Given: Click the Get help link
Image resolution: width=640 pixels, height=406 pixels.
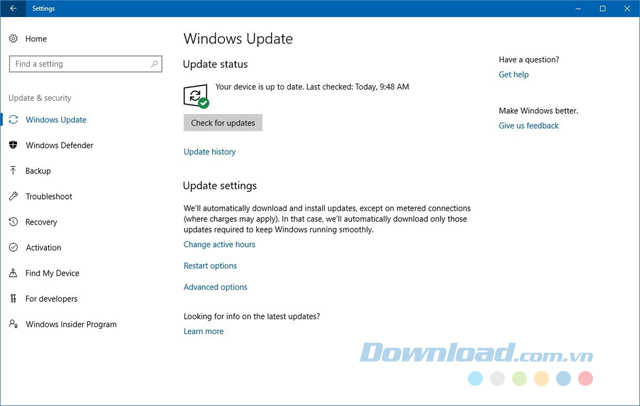Looking at the screenshot, I should [513, 74].
